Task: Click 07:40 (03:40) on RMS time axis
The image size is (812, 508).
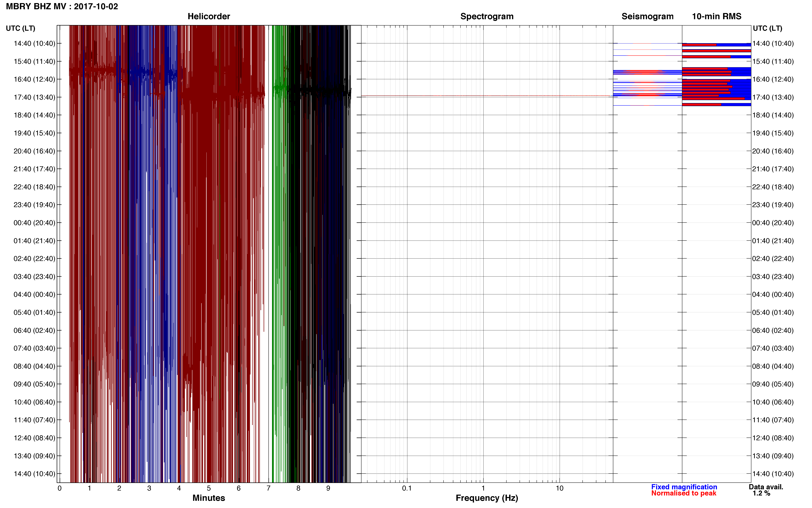Action: click(x=773, y=348)
